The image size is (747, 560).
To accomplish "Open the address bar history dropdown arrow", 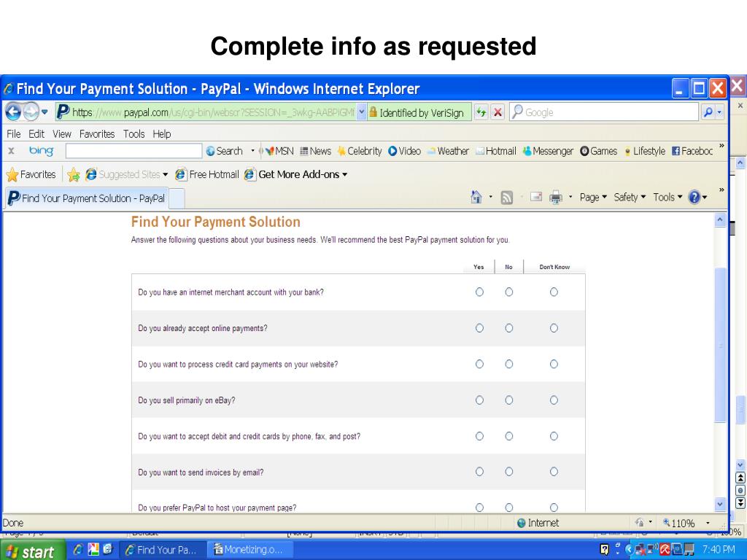I will click(x=362, y=112).
